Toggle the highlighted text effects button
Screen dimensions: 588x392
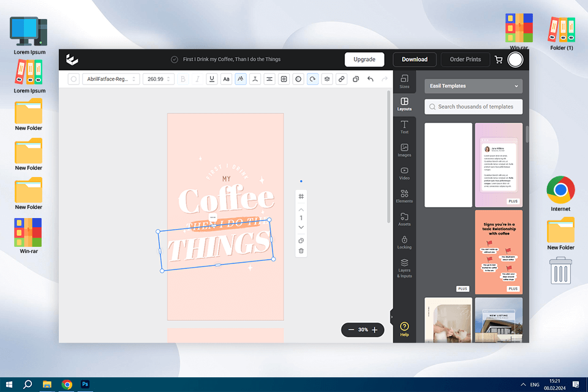[241, 79]
